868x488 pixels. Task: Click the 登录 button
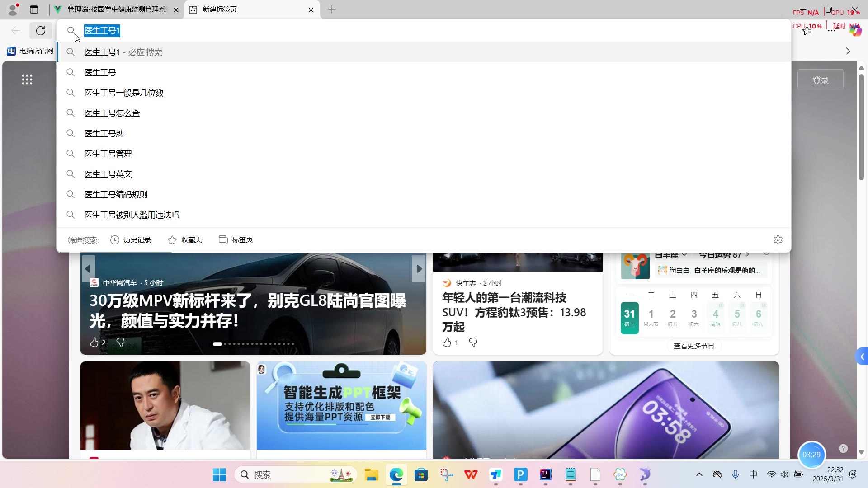coord(820,80)
